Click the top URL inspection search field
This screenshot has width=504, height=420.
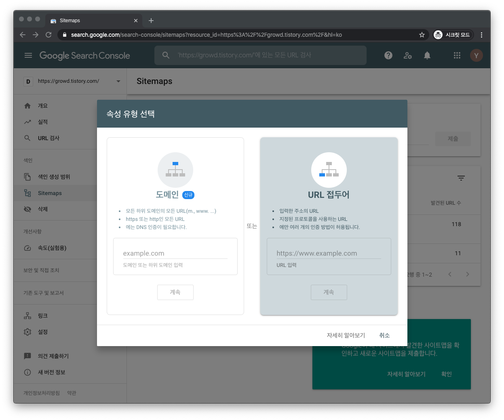(260, 55)
